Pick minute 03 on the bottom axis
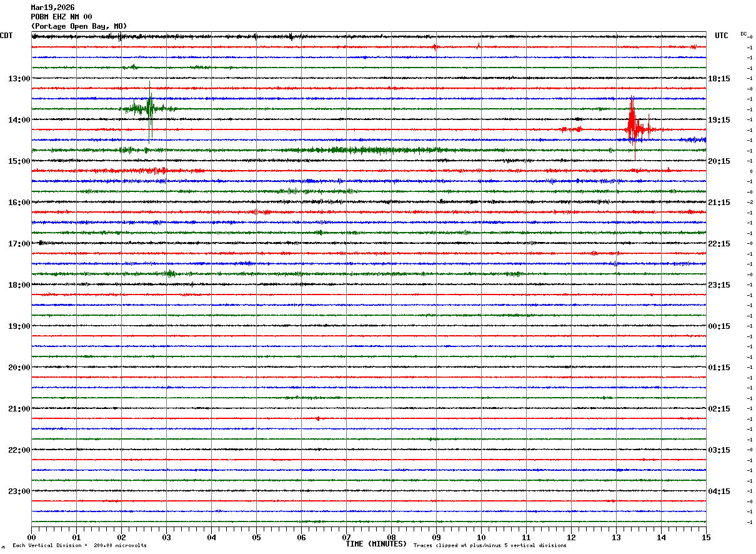Image resolution: width=756 pixels, height=554 pixels. pyautogui.click(x=166, y=536)
